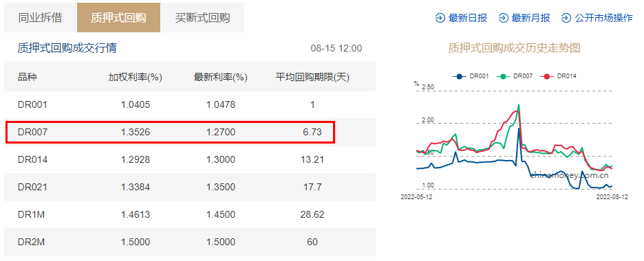The image size is (644, 261).
Task: Click the arrow icon beside 公开市场操作
Action: [566, 18]
